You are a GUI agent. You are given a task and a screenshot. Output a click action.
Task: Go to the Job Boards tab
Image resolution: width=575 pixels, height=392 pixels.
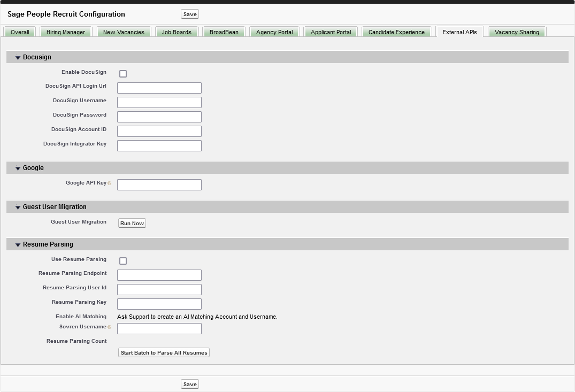177,32
